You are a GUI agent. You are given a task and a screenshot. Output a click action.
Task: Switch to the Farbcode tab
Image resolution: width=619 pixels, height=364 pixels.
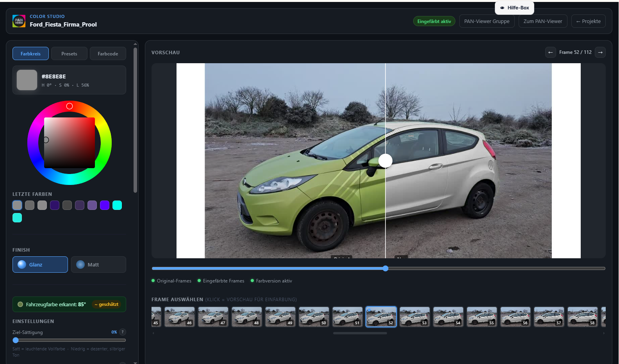[108, 53]
